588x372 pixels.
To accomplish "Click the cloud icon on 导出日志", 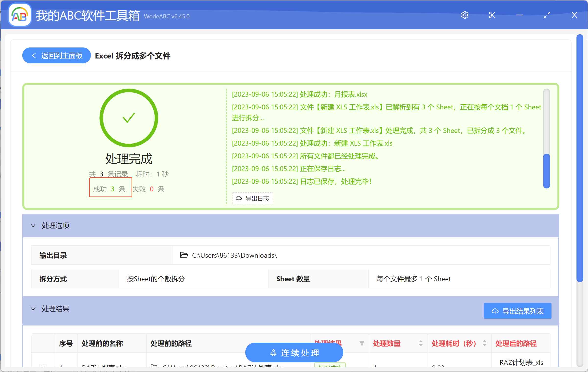I will point(239,198).
